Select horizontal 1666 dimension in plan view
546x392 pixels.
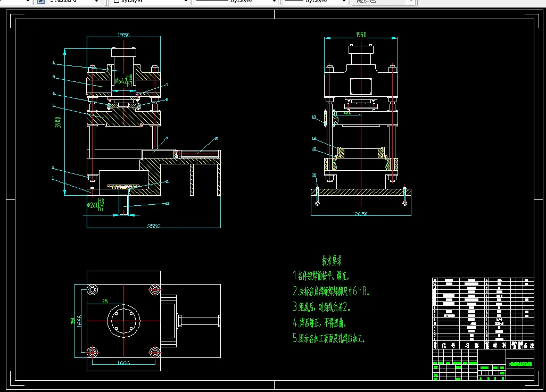click(123, 363)
